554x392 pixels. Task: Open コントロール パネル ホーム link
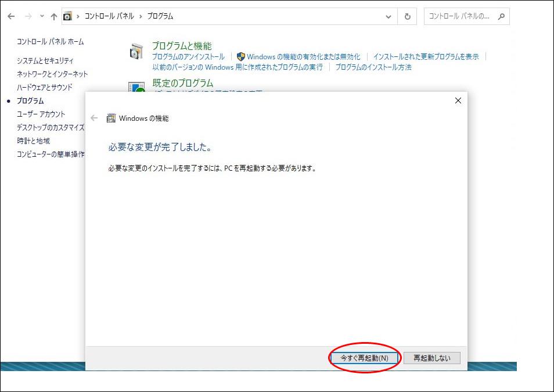click(x=50, y=42)
